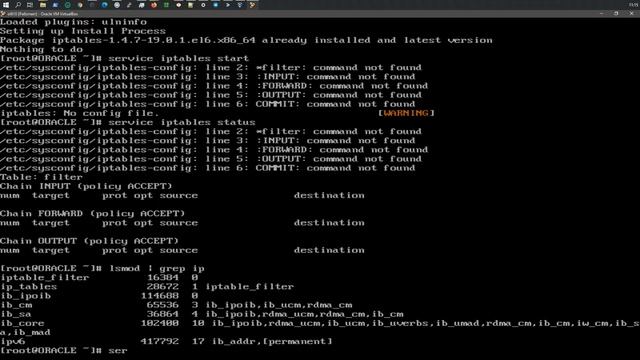Open File Explorer folder icon in taskbar
Viewport: 640px width, 360px height.
43,5
